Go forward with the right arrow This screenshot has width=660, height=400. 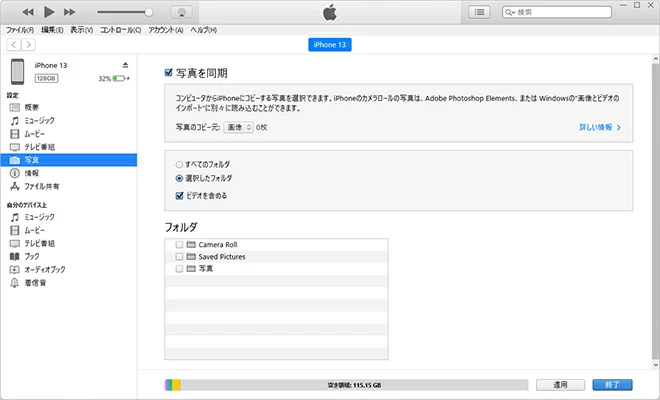28,45
